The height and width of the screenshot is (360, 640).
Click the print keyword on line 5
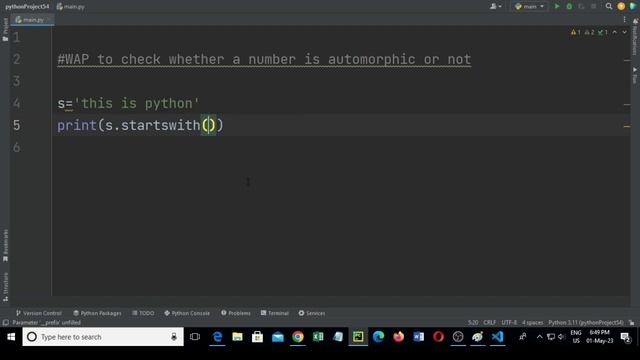(77, 125)
